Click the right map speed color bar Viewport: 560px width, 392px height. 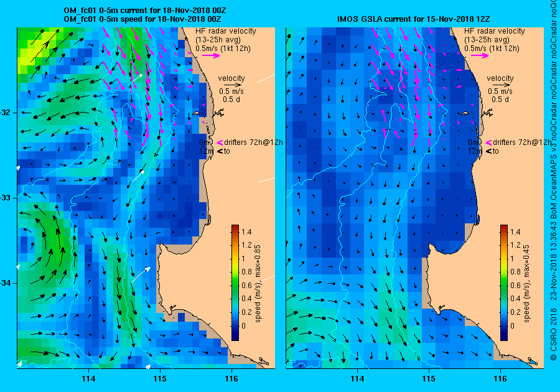click(x=504, y=282)
